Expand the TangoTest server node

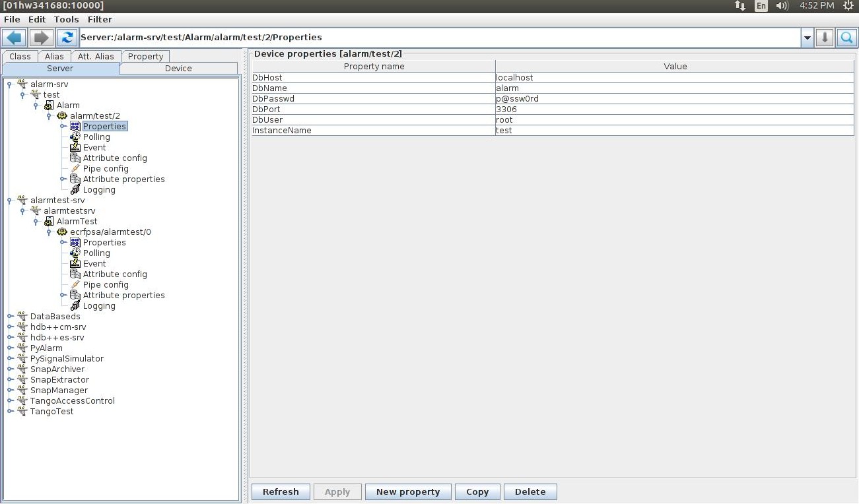(x=10, y=412)
